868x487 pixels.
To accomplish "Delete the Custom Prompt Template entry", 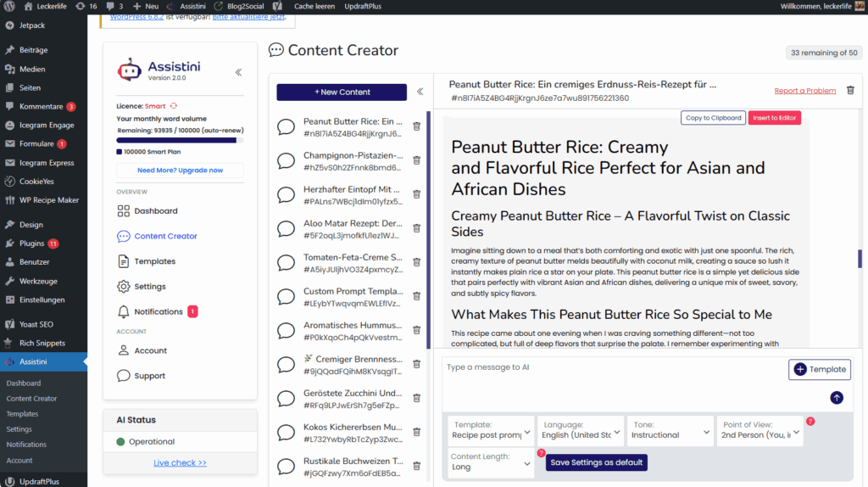I will [x=417, y=296].
